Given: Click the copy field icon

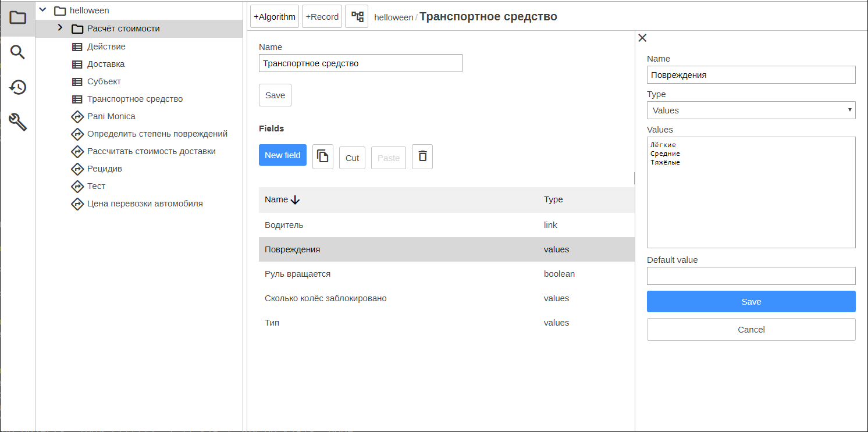Looking at the screenshot, I should tap(323, 157).
